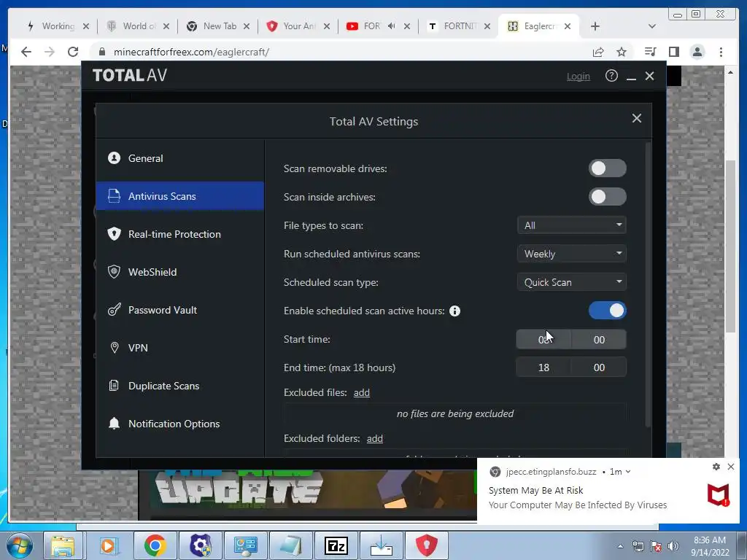Click the volume speaker tray icon
The width and height of the screenshot is (747, 560).
click(x=673, y=546)
